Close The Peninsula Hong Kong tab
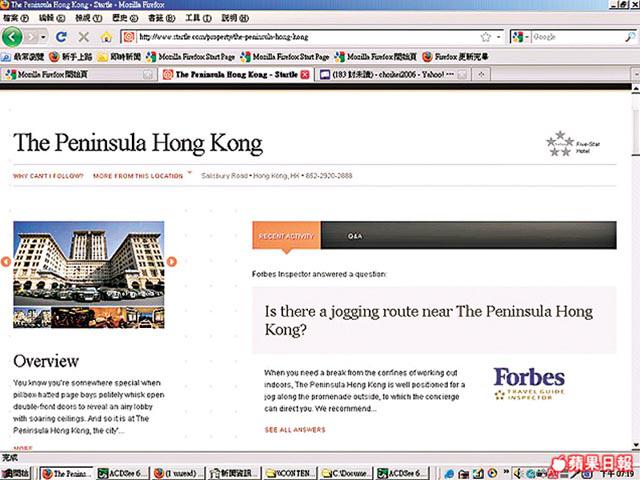This screenshot has width=640, height=480. [x=304, y=74]
